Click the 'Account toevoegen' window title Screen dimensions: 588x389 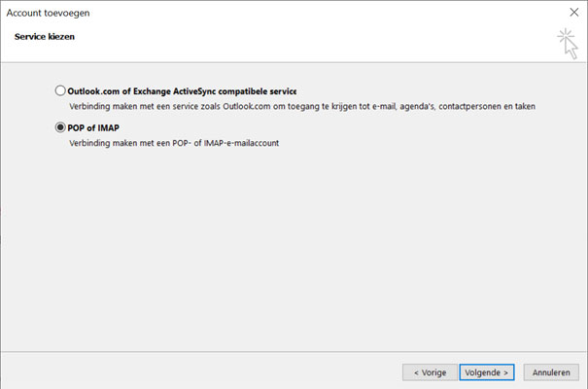(x=48, y=13)
